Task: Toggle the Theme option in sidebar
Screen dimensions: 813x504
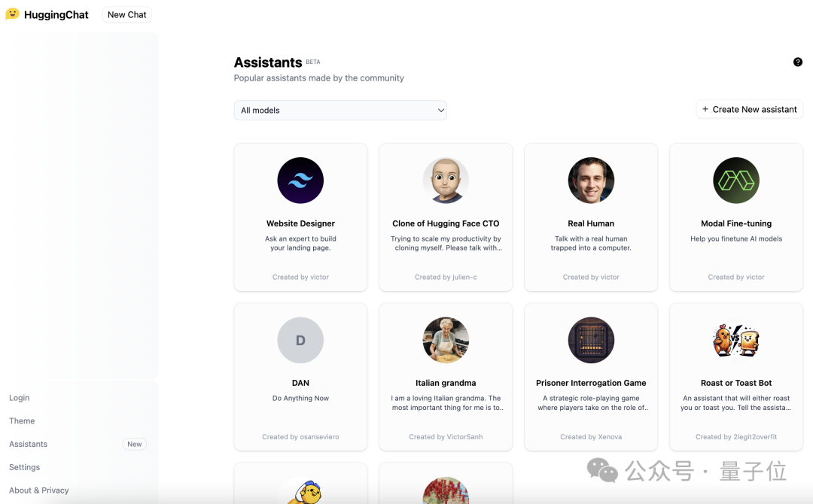Action: click(22, 421)
